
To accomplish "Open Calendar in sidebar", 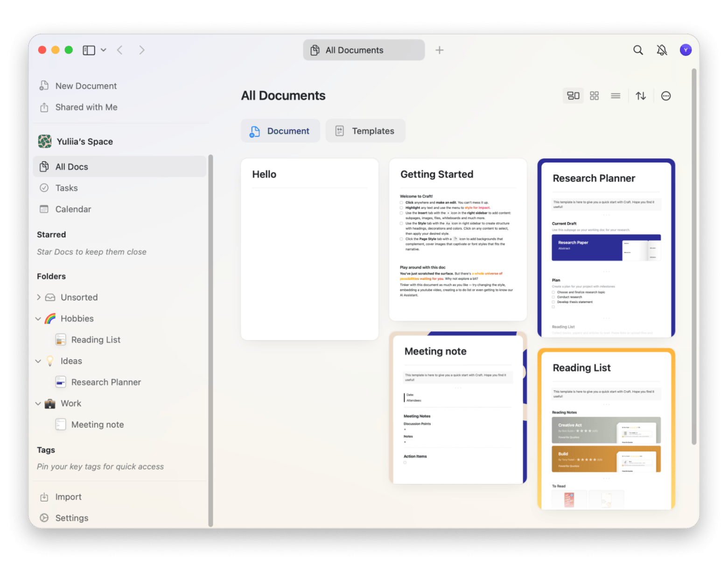I will (x=119, y=209).
